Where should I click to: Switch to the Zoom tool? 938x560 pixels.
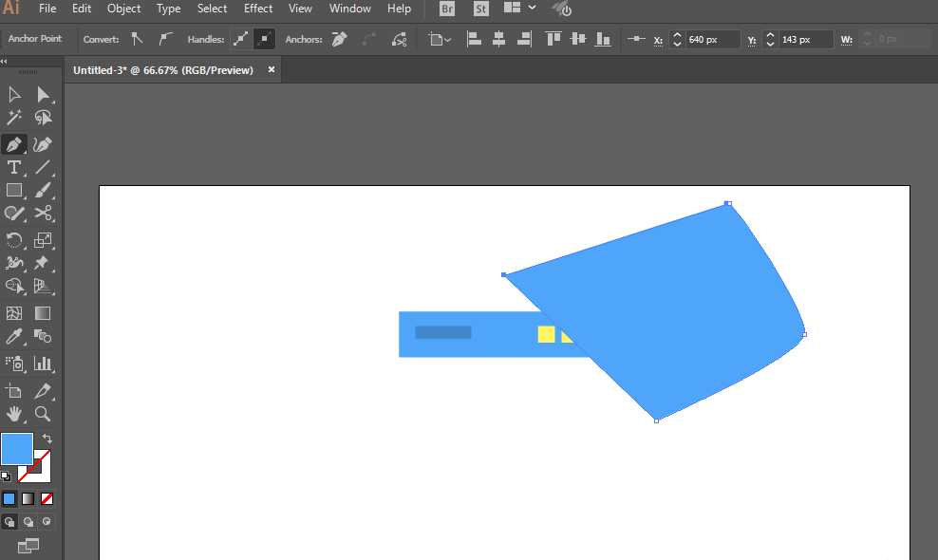[x=43, y=414]
